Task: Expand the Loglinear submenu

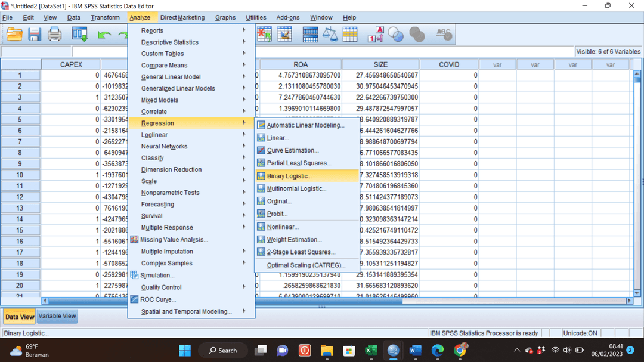Action: 191,135
